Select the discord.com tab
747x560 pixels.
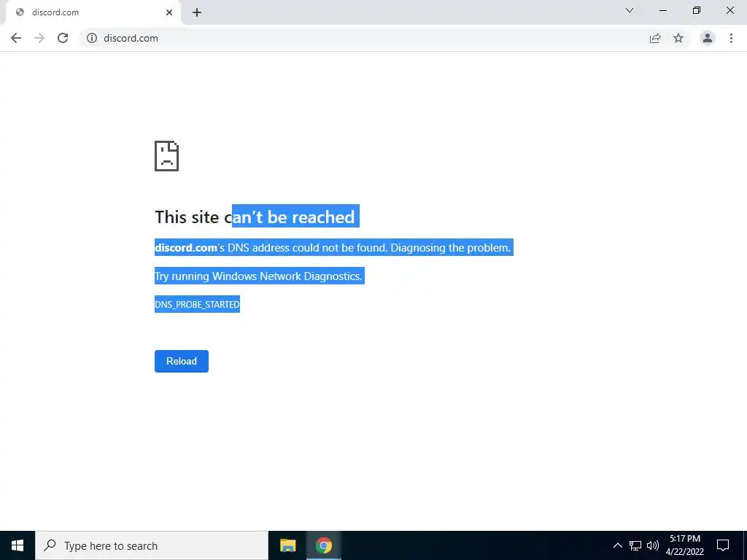pos(93,12)
